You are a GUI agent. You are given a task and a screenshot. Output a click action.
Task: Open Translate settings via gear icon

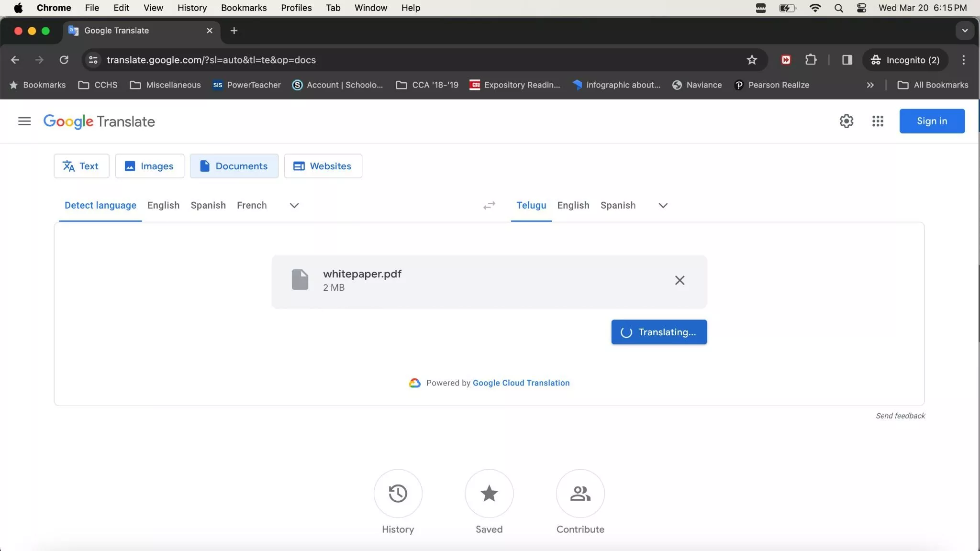[846, 121]
